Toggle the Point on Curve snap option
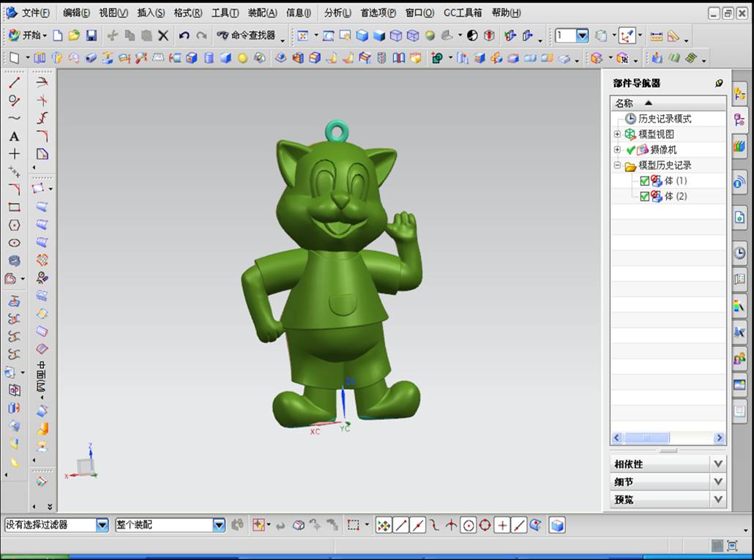This screenshot has height=560, width=754. coord(519,525)
